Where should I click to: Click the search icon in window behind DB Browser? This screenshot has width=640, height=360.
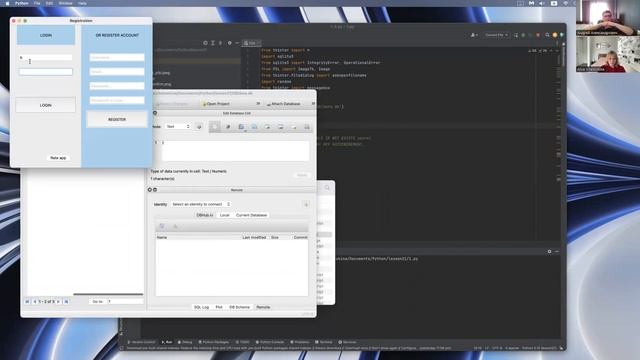[x=327, y=187]
